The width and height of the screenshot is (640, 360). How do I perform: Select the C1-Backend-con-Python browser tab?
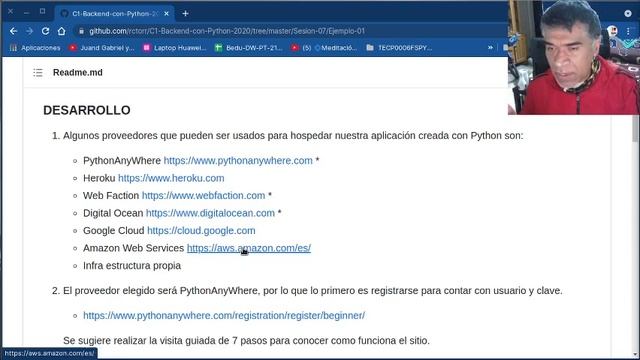(x=115, y=13)
